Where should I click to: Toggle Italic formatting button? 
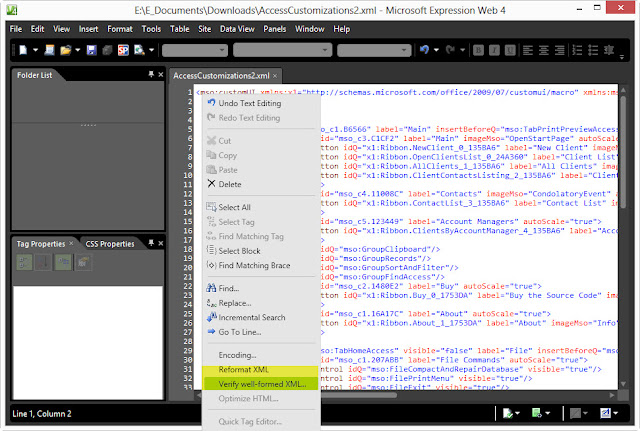click(494, 50)
